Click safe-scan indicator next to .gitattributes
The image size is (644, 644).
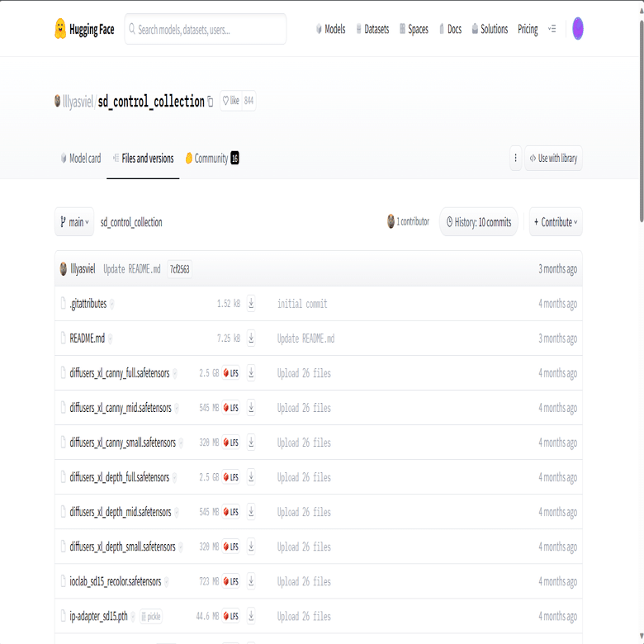111,305
